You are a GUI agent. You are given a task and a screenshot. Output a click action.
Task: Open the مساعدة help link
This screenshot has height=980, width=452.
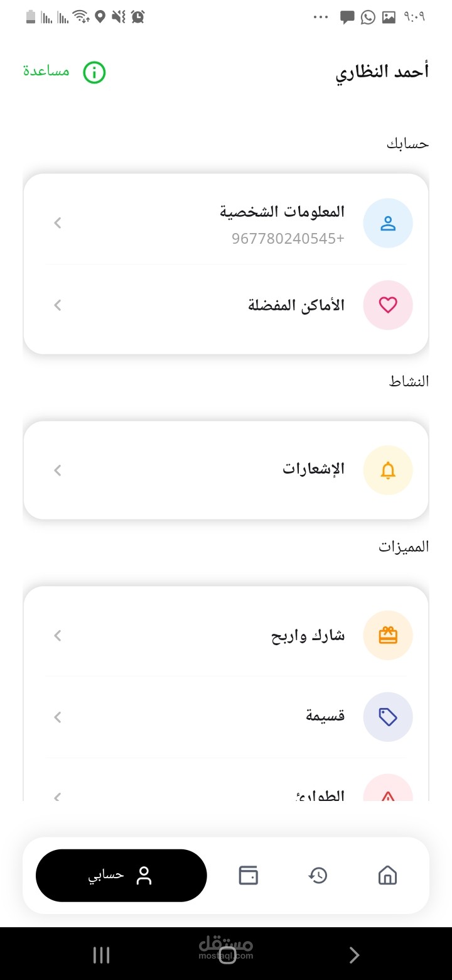coord(46,71)
